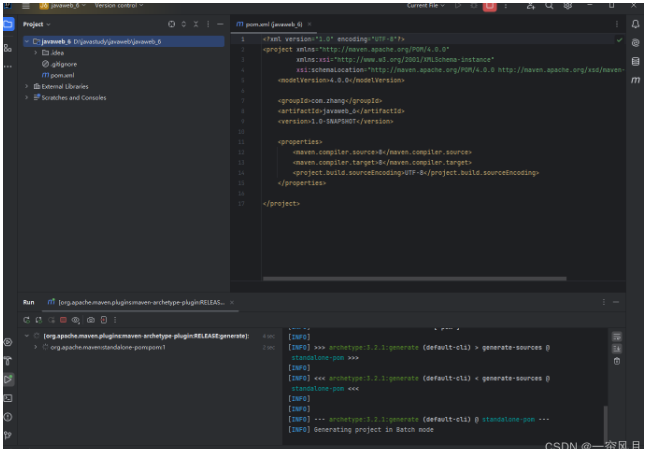Open the Maven tool window icon
The height and width of the screenshot is (449, 651).
tap(636, 79)
